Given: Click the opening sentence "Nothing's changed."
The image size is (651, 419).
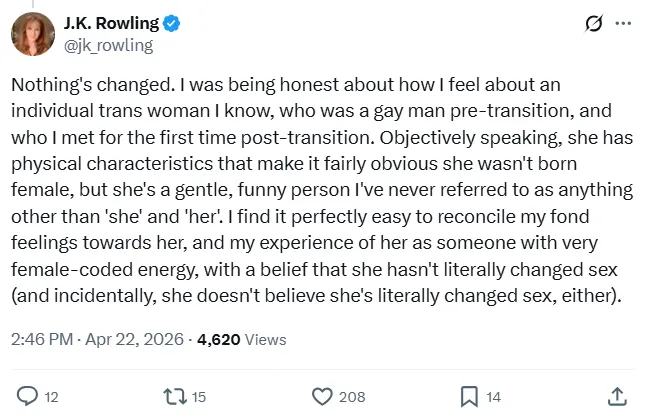Looking at the screenshot, I should pyautogui.click(x=79, y=86).
